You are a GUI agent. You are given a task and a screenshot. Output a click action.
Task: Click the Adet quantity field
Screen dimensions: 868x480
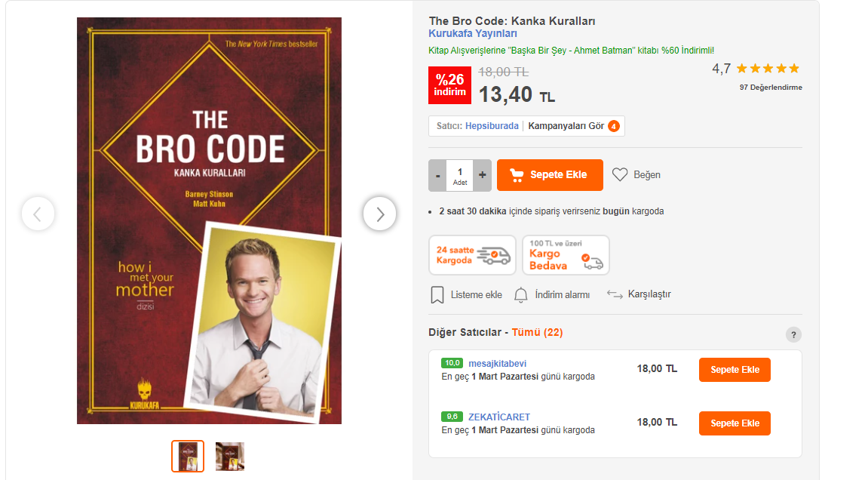[x=459, y=175]
